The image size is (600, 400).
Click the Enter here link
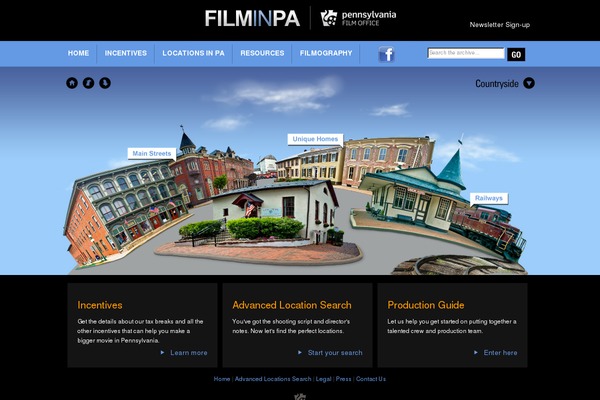click(x=500, y=353)
